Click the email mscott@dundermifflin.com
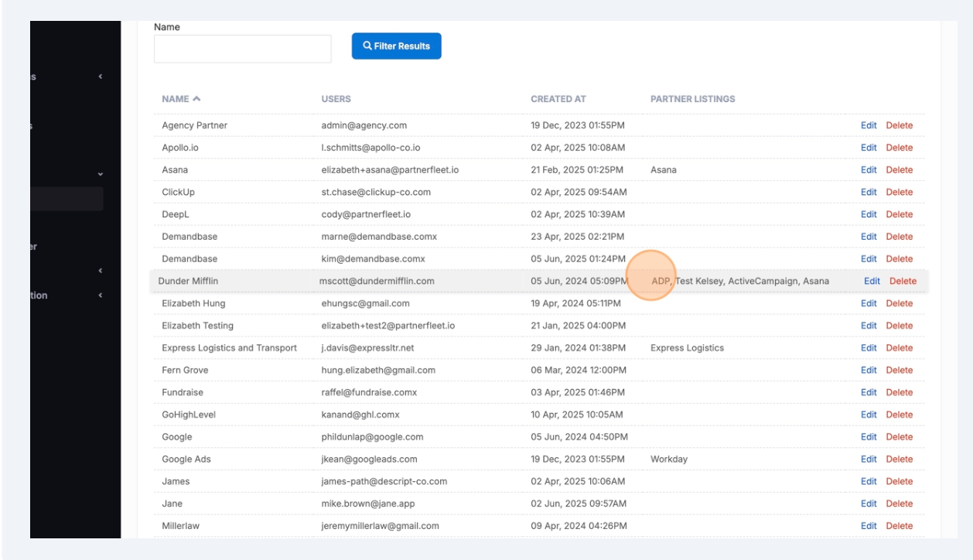Image resolution: width=973 pixels, height=560 pixels. tap(377, 282)
